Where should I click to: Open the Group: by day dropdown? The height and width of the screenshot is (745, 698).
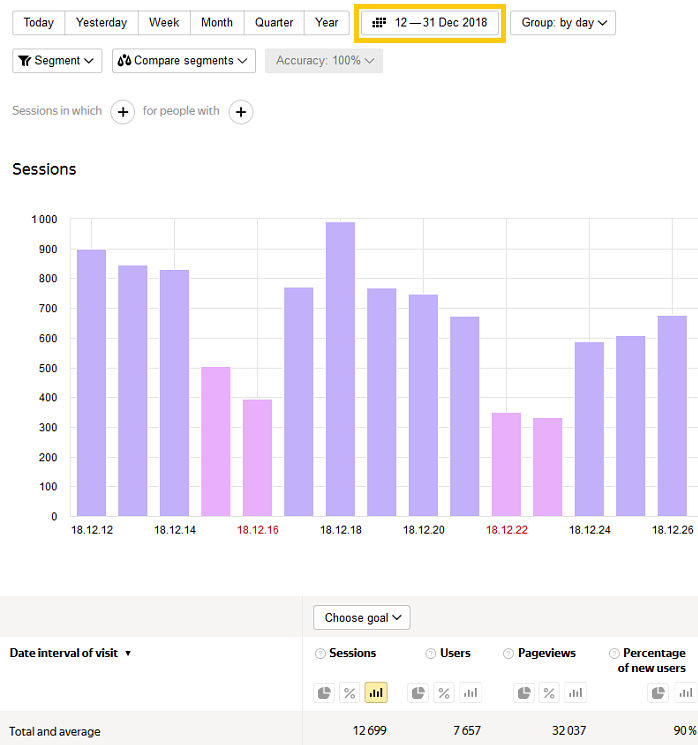point(562,23)
